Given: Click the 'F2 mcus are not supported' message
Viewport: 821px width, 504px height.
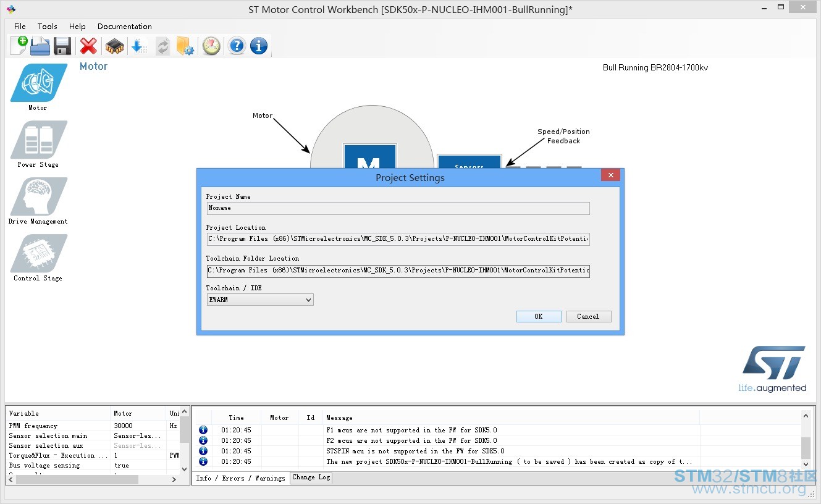Looking at the screenshot, I should [411, 440].
